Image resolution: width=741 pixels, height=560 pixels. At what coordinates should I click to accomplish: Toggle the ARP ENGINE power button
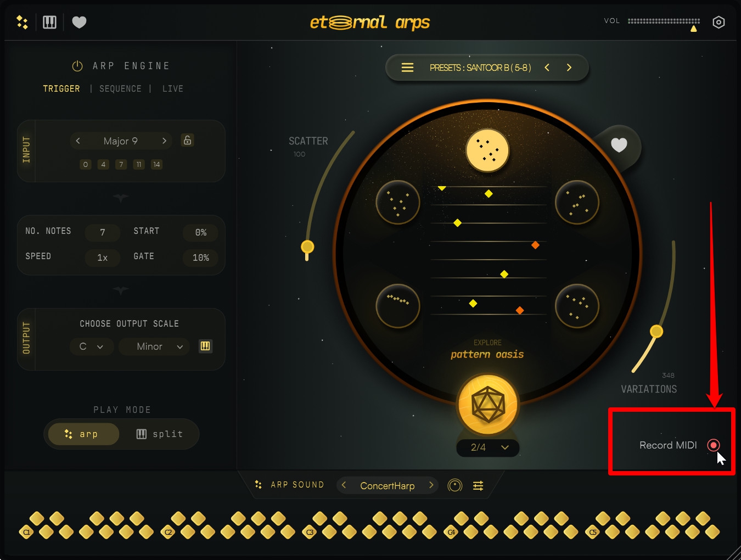(x=77, y=66)
